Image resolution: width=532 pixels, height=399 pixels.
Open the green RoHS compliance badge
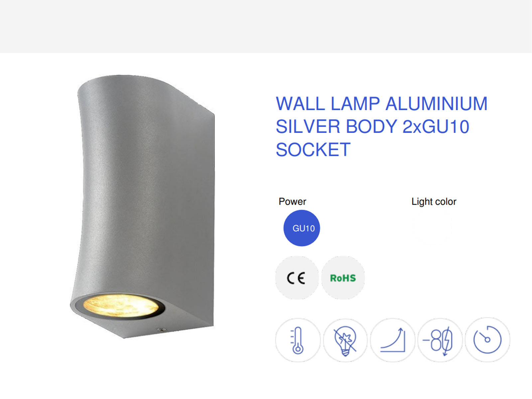coord(343,278)
